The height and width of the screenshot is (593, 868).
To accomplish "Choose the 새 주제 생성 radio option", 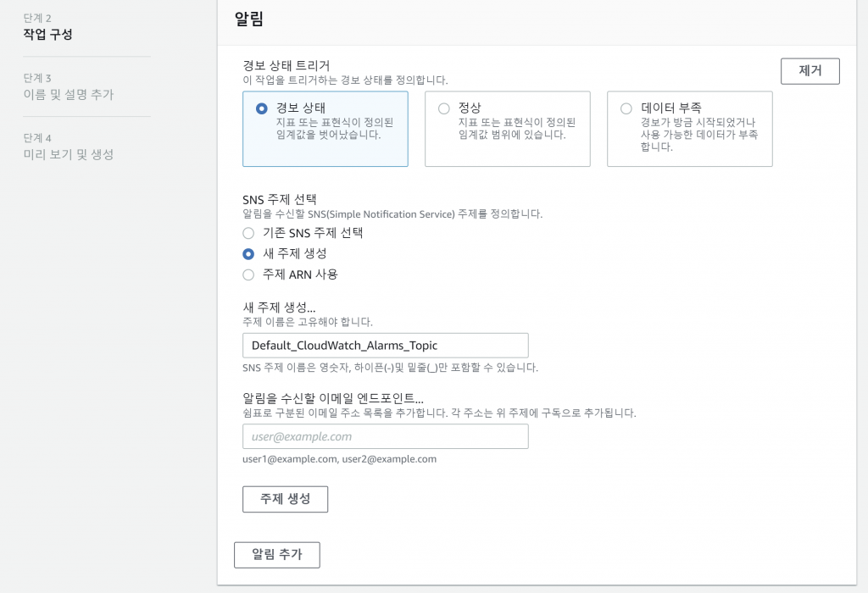I will click(248, 253).
